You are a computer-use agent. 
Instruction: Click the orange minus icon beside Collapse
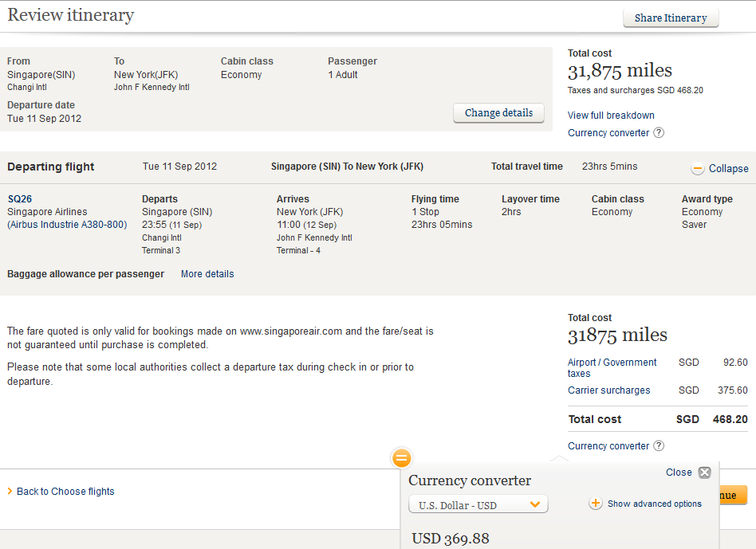point(698,168)
